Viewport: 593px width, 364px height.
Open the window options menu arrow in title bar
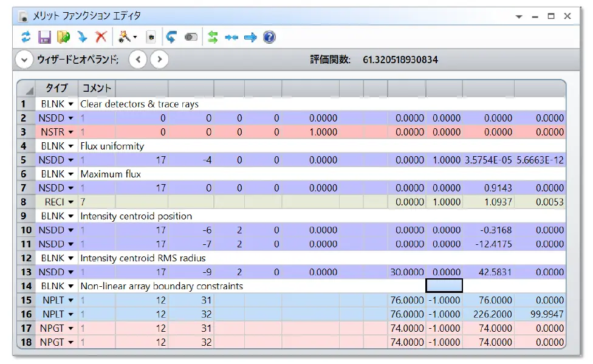(519, 17)
